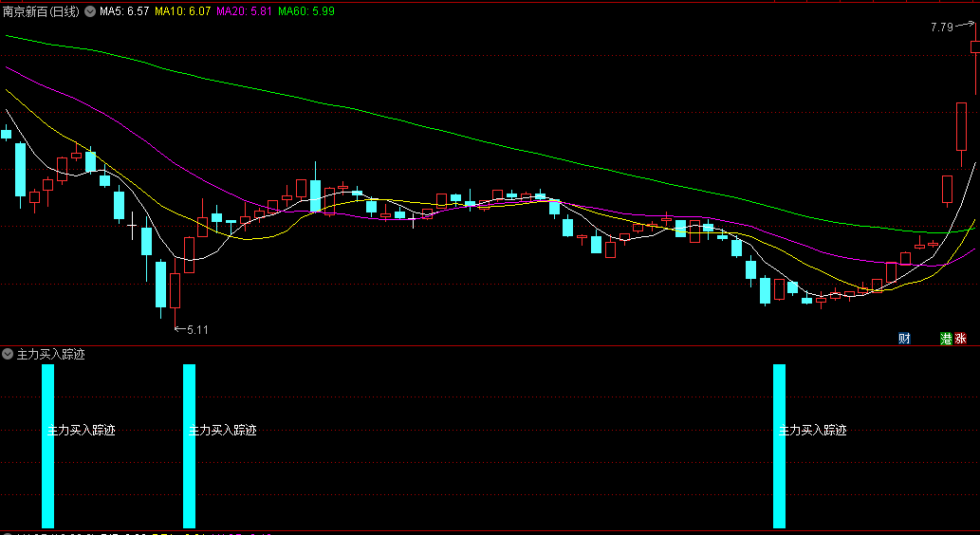Select the MA60: 5.99 indicator label

tap(305, 11)
